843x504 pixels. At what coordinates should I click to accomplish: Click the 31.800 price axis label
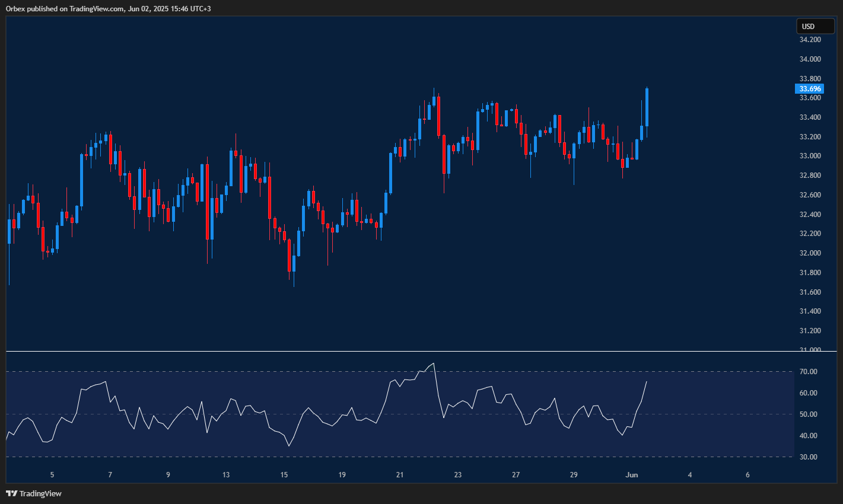[810, 273]
